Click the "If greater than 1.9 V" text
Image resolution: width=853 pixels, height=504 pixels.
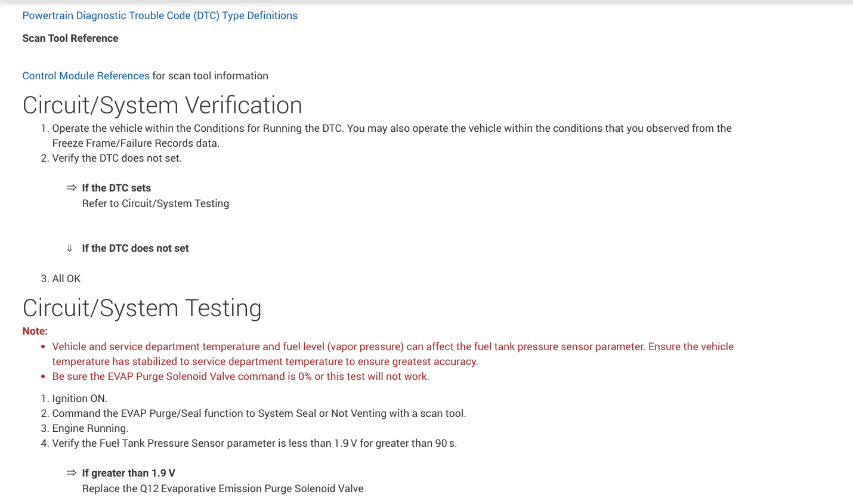point(129,473)
